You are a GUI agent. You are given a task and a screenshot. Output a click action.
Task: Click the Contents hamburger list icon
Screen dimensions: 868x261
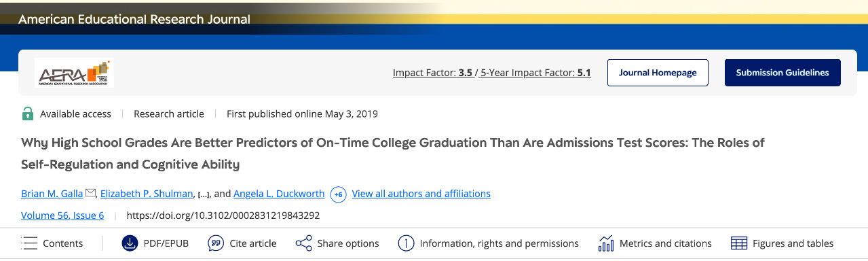(x=29, y=243)
